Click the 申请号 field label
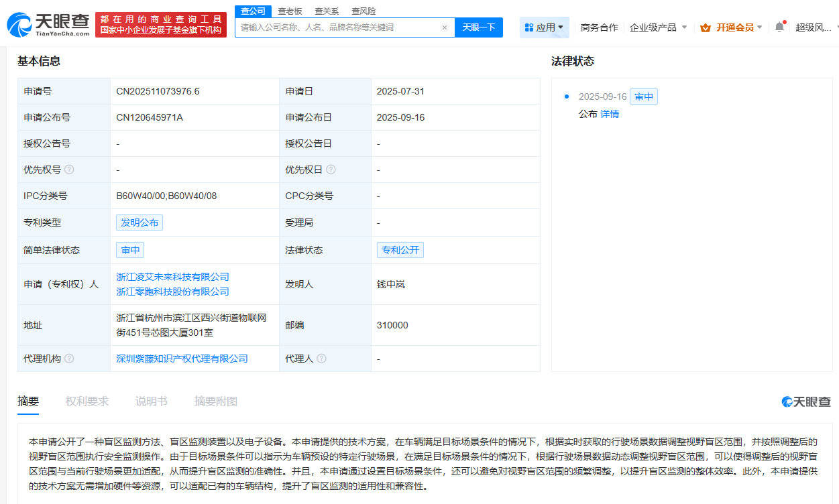The height and width of the screenshot is (504, 839). pyautogui.click(x=38, y=91)
